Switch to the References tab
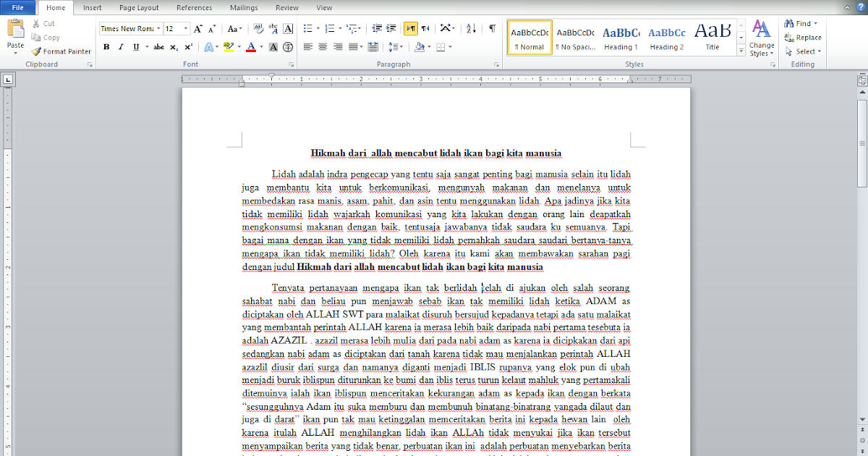Screen dimensions: 868x456 [x=195, y=7]
